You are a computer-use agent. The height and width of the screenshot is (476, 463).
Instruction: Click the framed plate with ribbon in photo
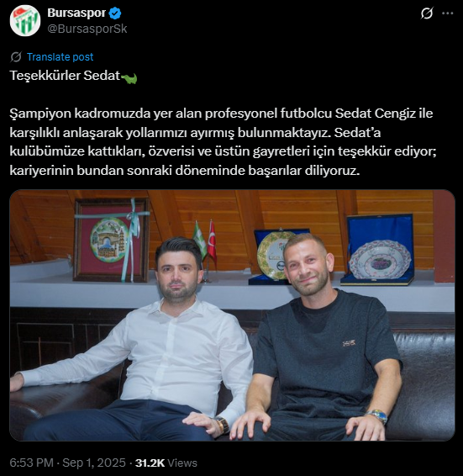click(x=112, y=240)
